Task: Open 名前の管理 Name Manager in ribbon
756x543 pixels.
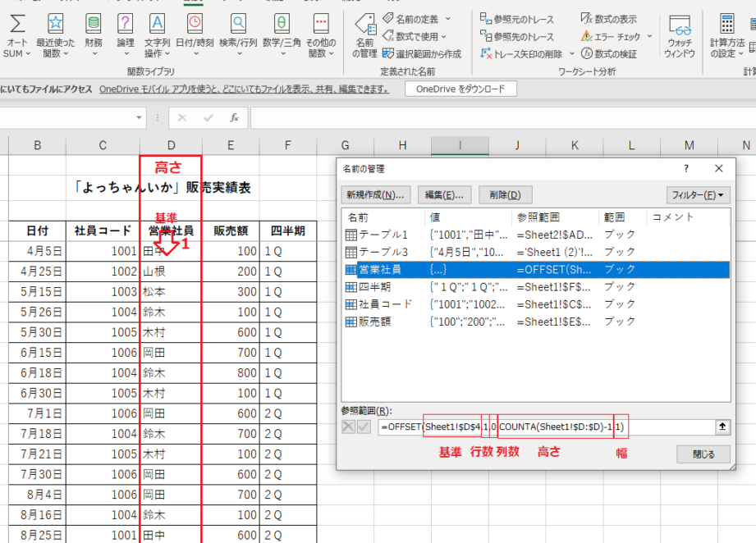Action: tap(364, 36)
